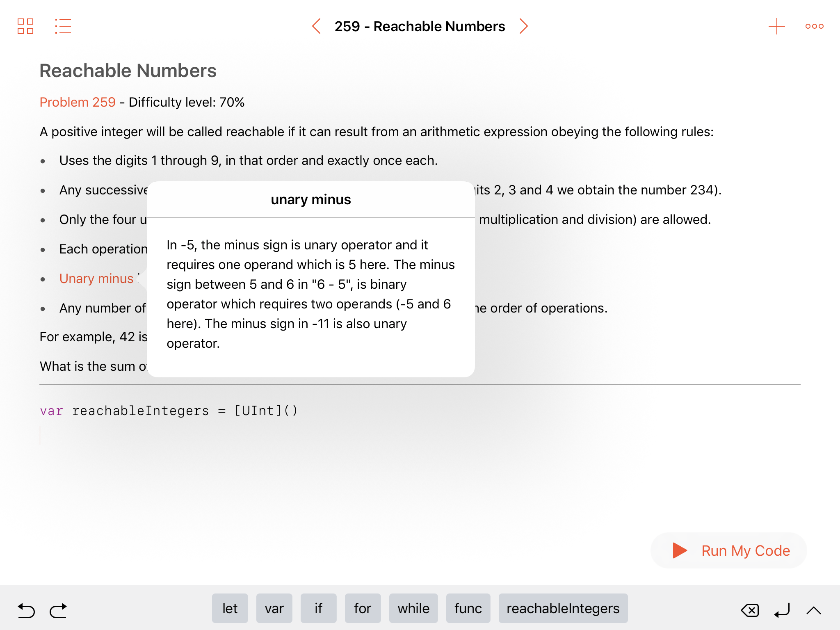Navigate to next problem 260
Image resolution: width=840 pixels, height=630 pixels.
[525, 26]
